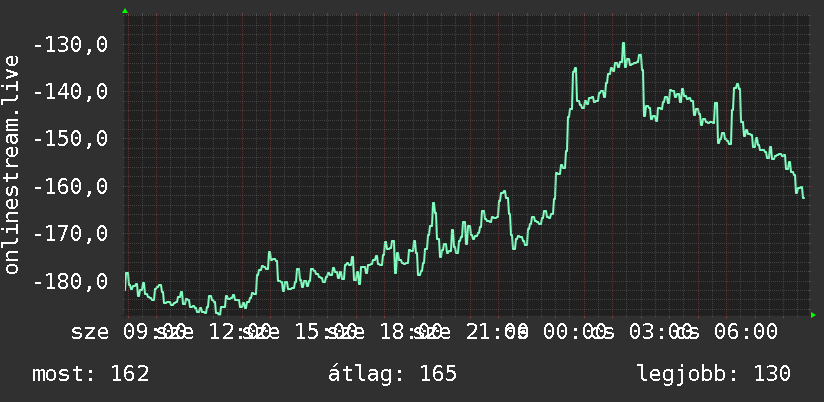Click the green arrow atop the Y axis
Image resolution: width=824 pixels, height=402 pixels.
pyautogui.click(x=125, y=11)
